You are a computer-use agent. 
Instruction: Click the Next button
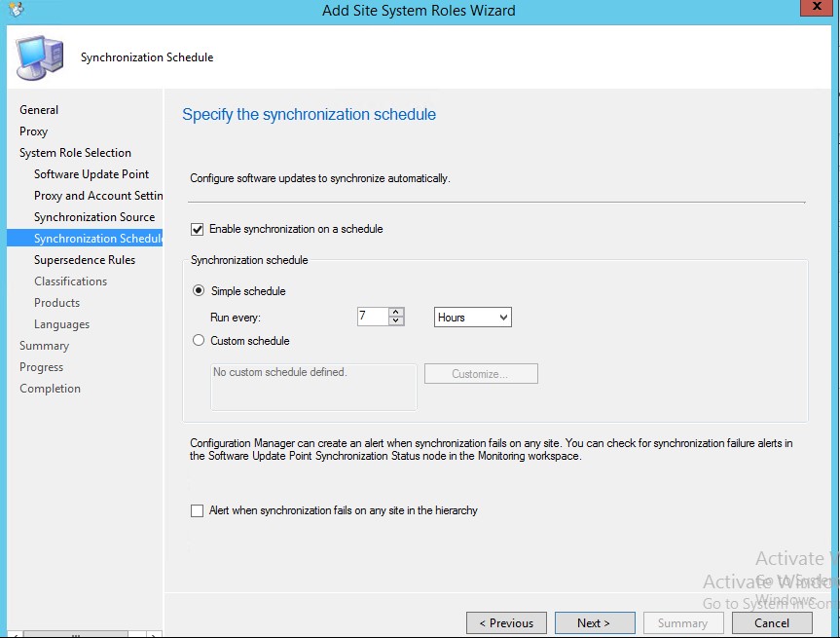[x=594, y=623]
